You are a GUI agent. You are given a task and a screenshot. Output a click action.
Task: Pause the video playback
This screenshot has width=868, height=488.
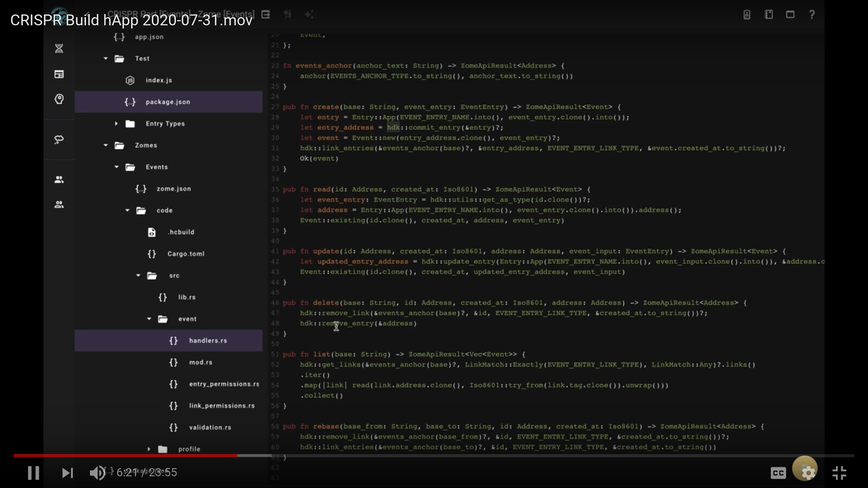(33, 473)
